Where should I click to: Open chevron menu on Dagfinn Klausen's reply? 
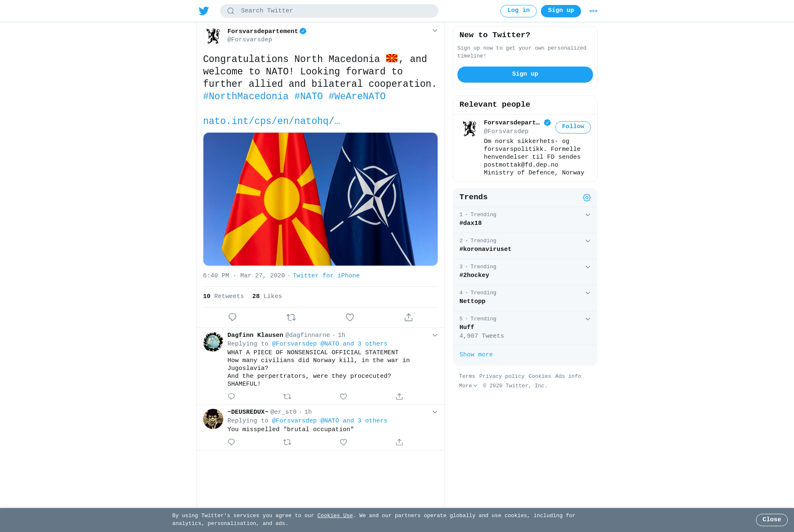(x=435, y=335)
